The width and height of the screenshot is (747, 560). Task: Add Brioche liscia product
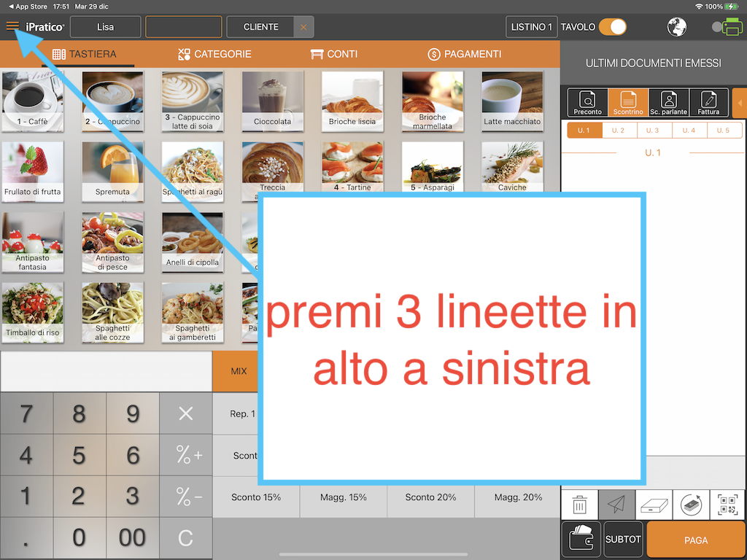(352, 101)
